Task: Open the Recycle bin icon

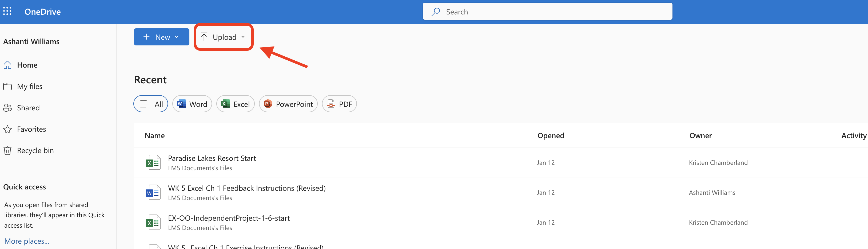Action: tap(7, 151)
